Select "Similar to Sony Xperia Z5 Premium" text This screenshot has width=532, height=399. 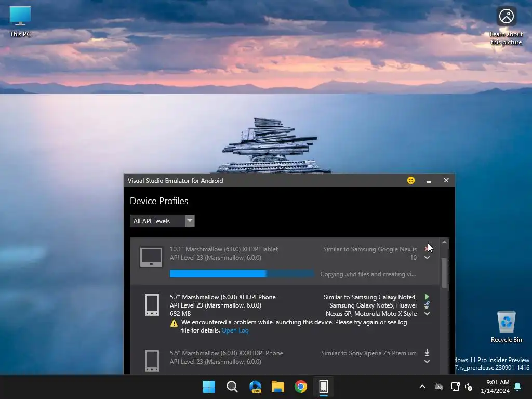pos(369,353)
